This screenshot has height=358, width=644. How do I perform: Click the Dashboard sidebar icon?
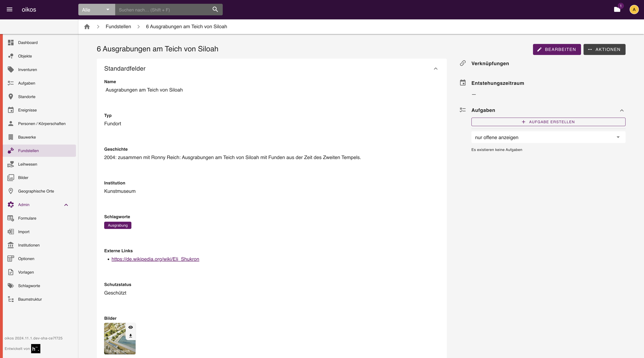[11, 42]
